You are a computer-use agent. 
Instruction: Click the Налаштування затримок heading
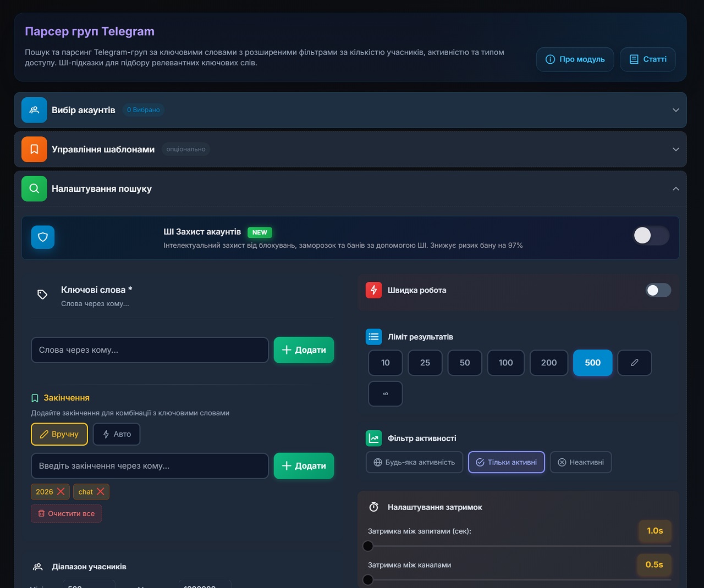[x=435, y=507]
